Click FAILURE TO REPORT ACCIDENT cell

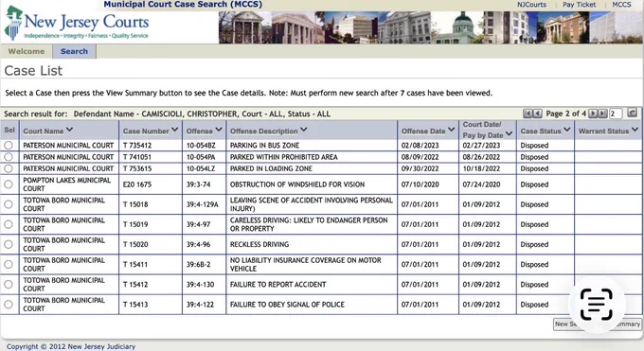click(x=278, y=284)
